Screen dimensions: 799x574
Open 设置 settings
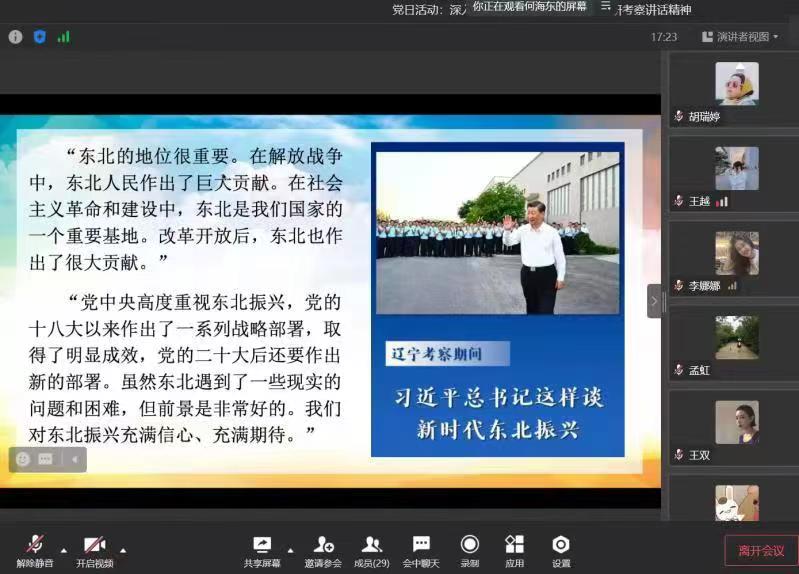pyautogui.click(x=561, y=550)
